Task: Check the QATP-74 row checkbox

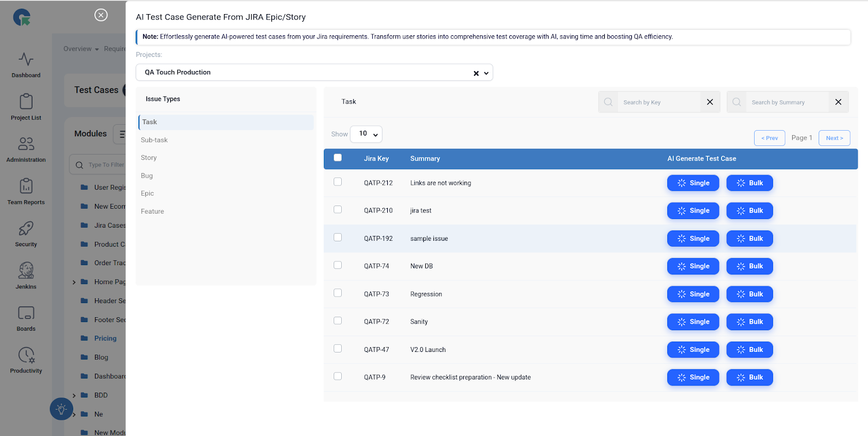Action: [337, 265]
